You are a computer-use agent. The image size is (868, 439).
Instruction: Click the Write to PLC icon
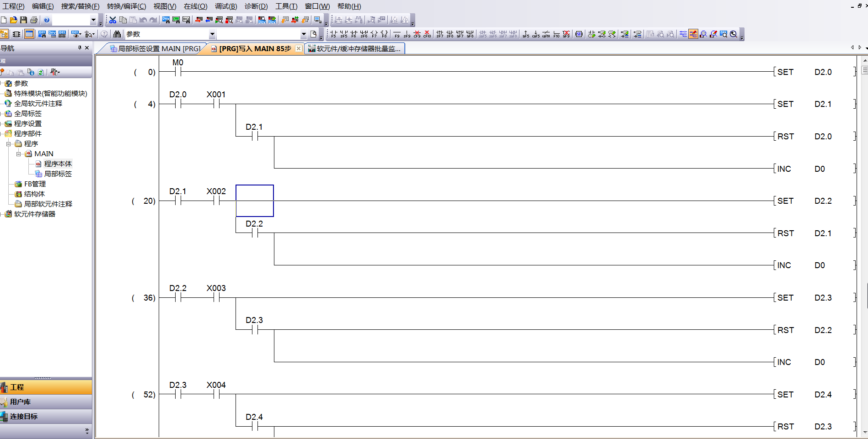pos(198,20)
